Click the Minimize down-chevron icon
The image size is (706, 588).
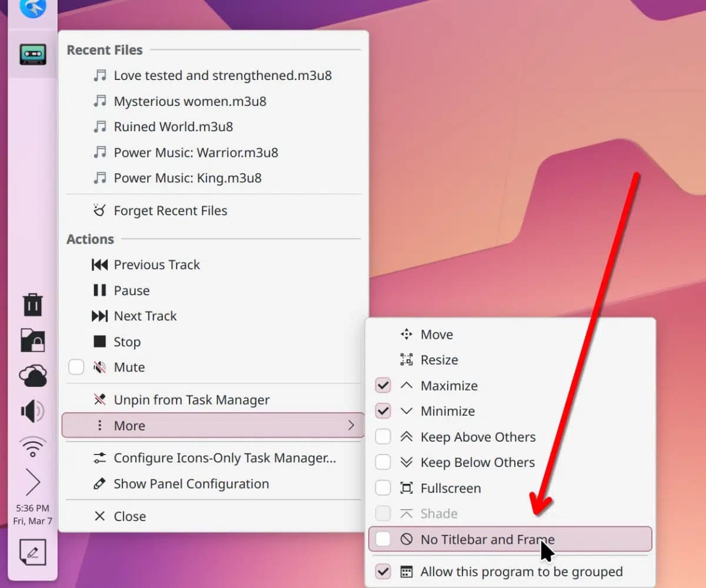(x=407, y=411)
